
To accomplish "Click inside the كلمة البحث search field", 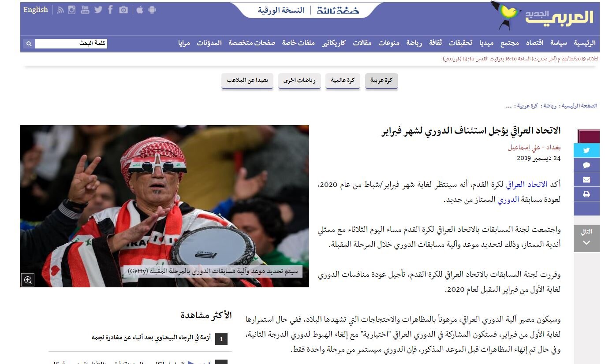I will (71, 44).
